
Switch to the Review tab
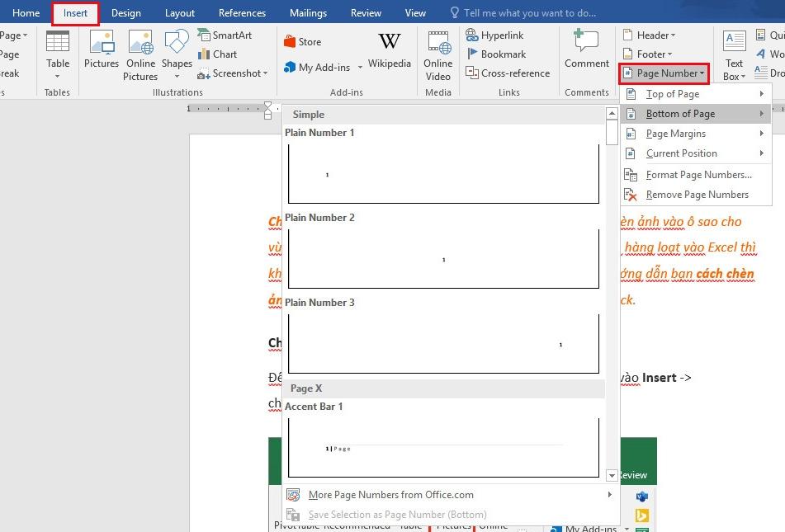click(366, 13)
